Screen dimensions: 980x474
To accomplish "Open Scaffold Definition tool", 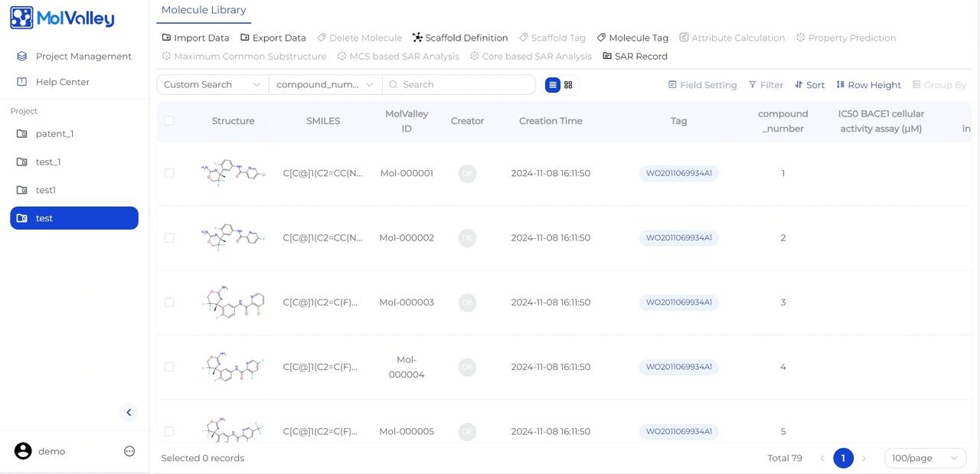I will pyautogui.click(x=459, y=38).
